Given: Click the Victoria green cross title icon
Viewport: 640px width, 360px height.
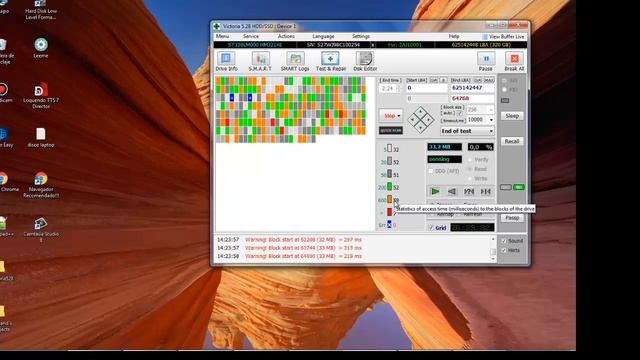Looking at the screenshot, I should [217, 26].
